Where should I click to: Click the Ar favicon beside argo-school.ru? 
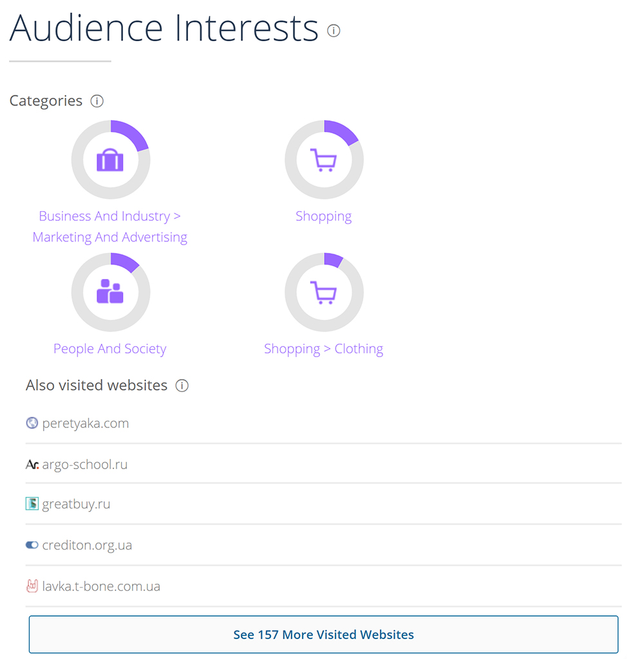(32, 464)
